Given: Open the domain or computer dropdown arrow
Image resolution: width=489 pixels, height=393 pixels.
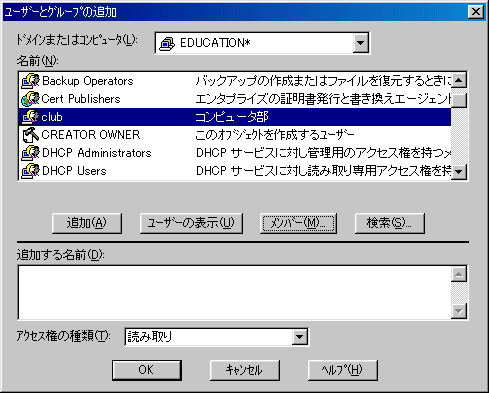Looking at the screenshot, I should coord(360,43).
